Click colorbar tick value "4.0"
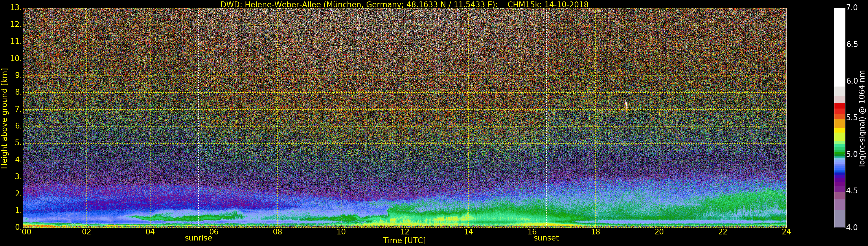 [x=852, y=228]
